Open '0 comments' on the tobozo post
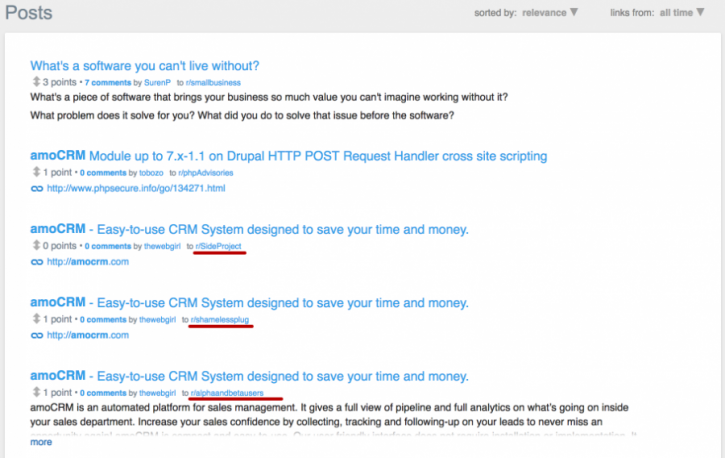 pyautogui.click(x=103, y=173)
